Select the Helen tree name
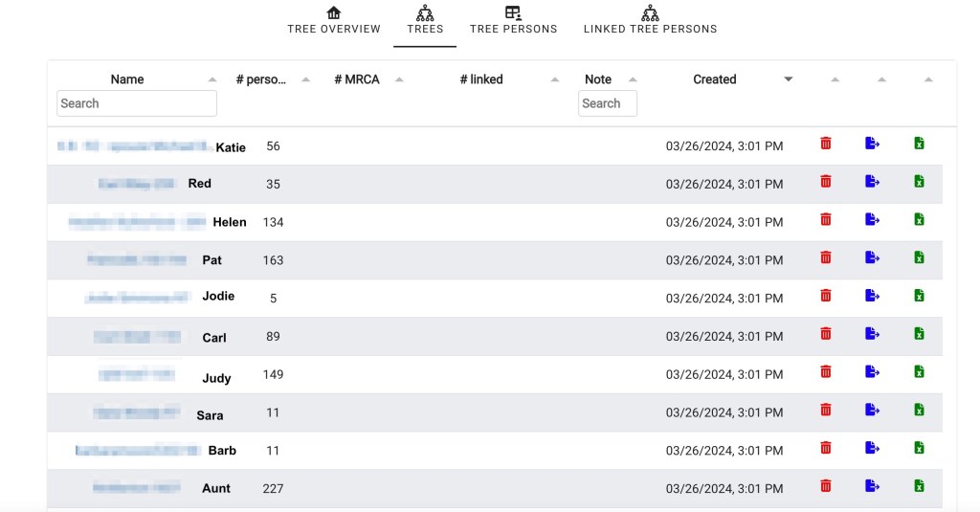 coord(229,222)
